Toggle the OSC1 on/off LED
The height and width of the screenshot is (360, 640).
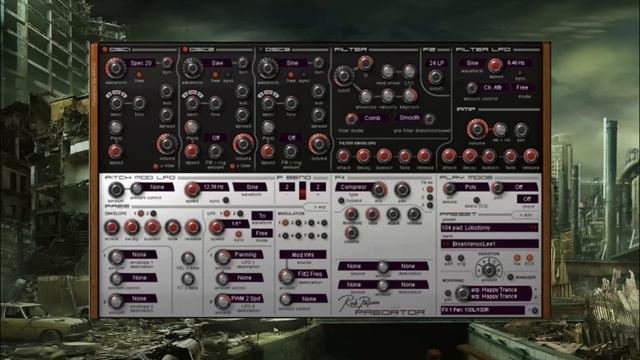click(x=104, y=49)
